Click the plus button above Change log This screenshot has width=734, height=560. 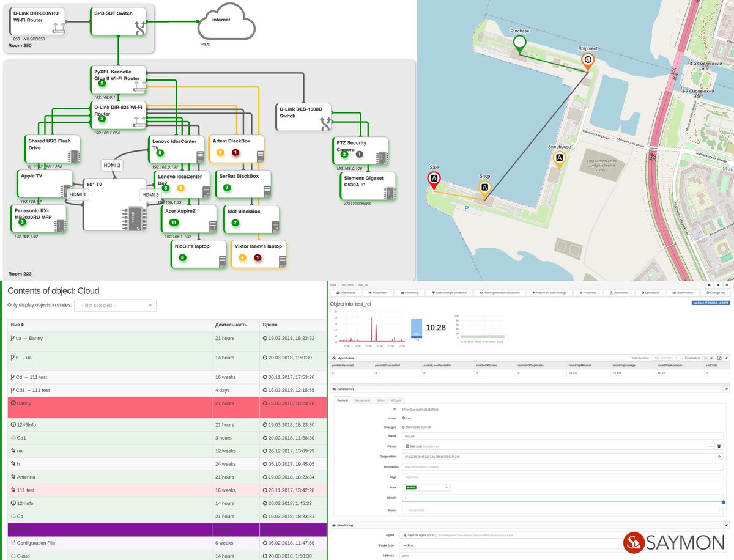pos(717,284)
